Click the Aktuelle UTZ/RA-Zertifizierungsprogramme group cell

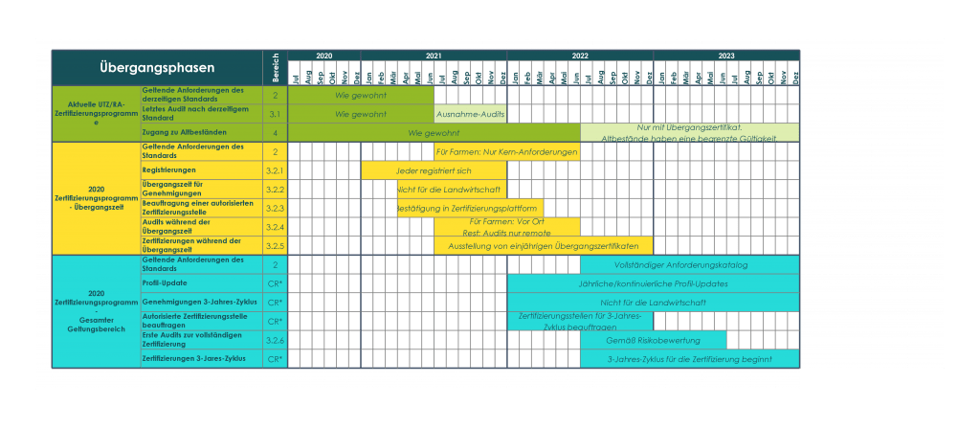pos(96,114)
